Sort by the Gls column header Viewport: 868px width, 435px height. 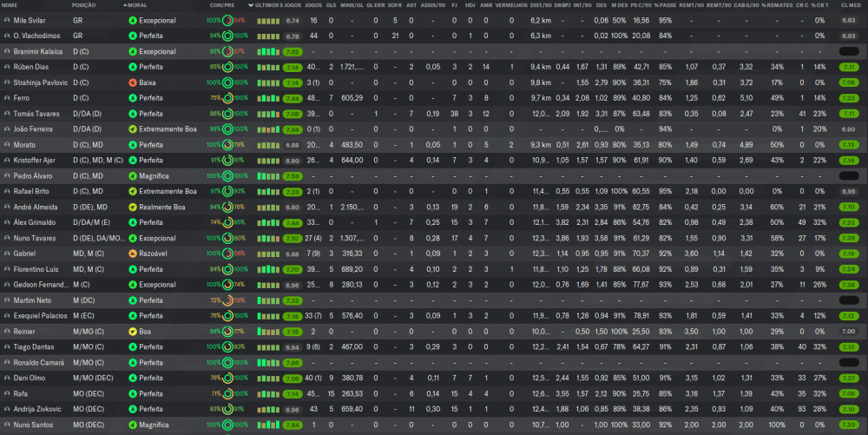tap(331, 5)
